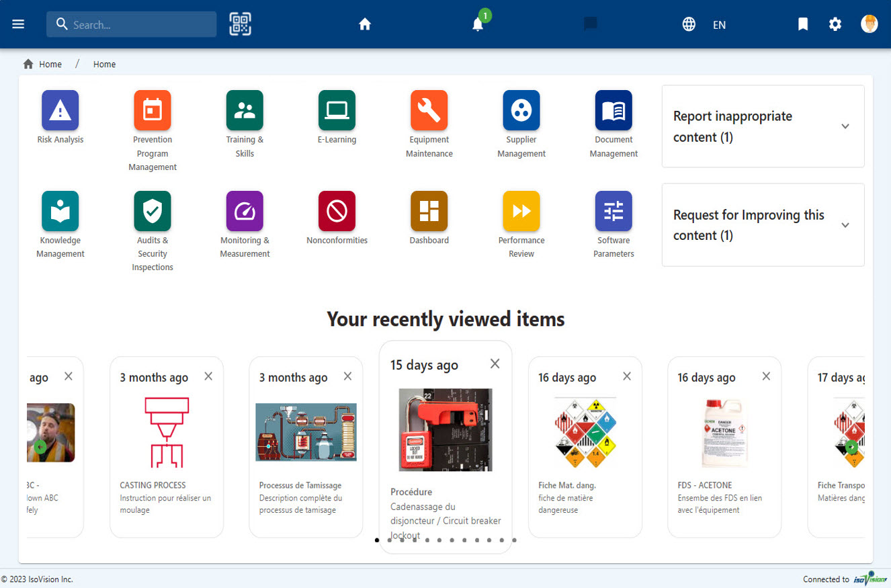
Task: Select the Equipment Maintenance icon
Action: 429,110
